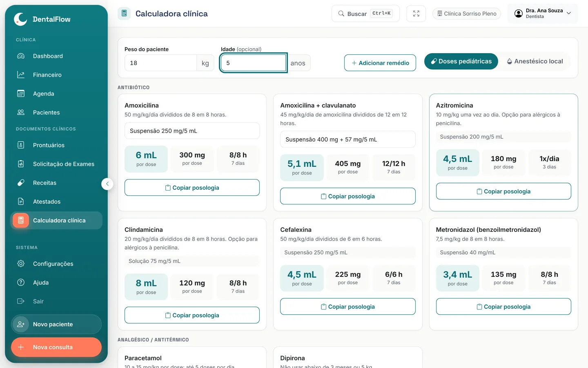
Task: Copy the posologia for Amoxicilina + clavulanato
Action: tap(348, 196)
